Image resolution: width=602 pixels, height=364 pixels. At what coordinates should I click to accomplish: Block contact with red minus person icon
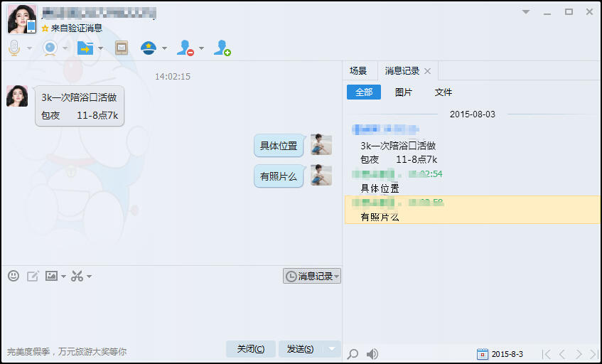tap(185, 48)
